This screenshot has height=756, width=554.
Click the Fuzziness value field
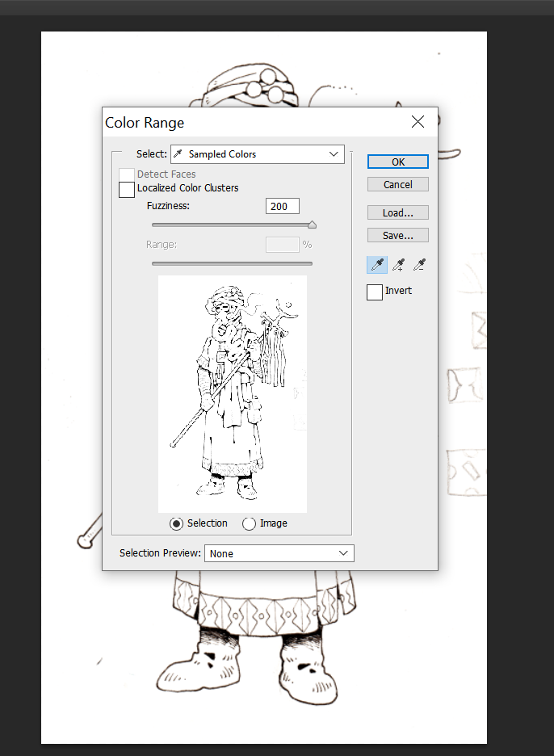[283, 206]
